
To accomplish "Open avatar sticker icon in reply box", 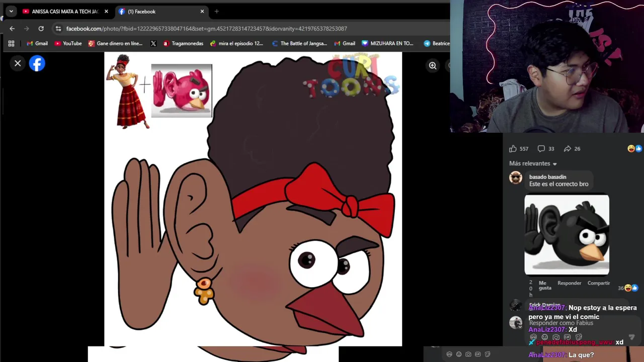I will coord(533,337).
